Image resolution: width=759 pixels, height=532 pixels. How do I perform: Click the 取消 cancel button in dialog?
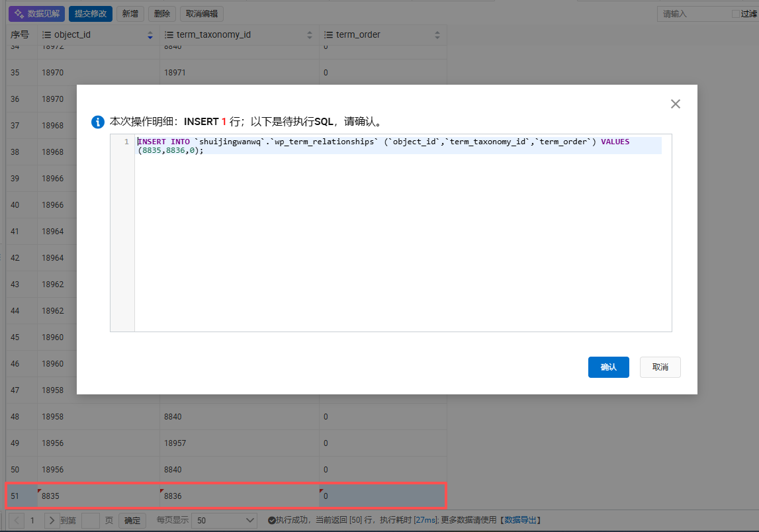660,367
